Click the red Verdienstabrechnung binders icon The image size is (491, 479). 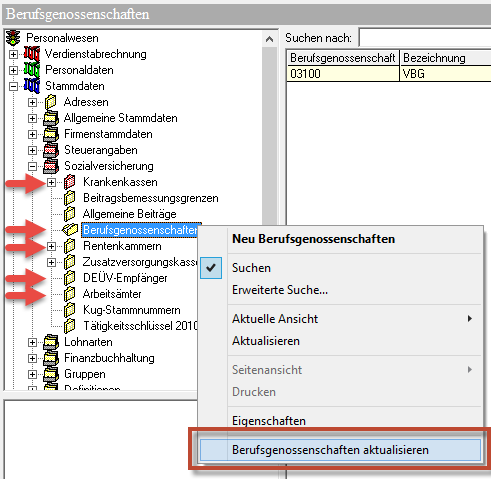[32, 54]
